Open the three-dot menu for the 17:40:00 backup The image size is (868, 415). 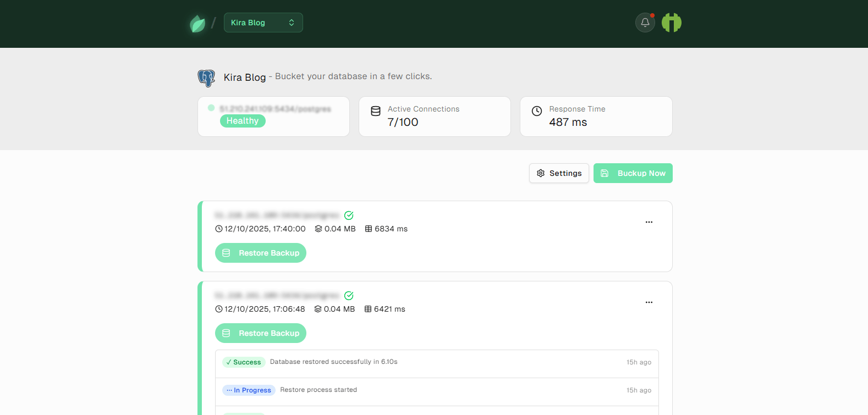649,222
